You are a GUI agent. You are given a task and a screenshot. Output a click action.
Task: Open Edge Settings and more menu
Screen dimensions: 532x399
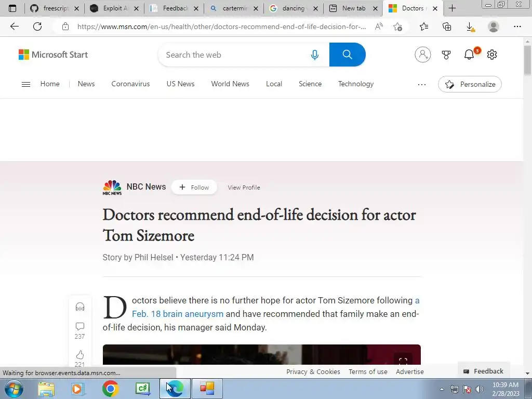click(x=517, y=26)
